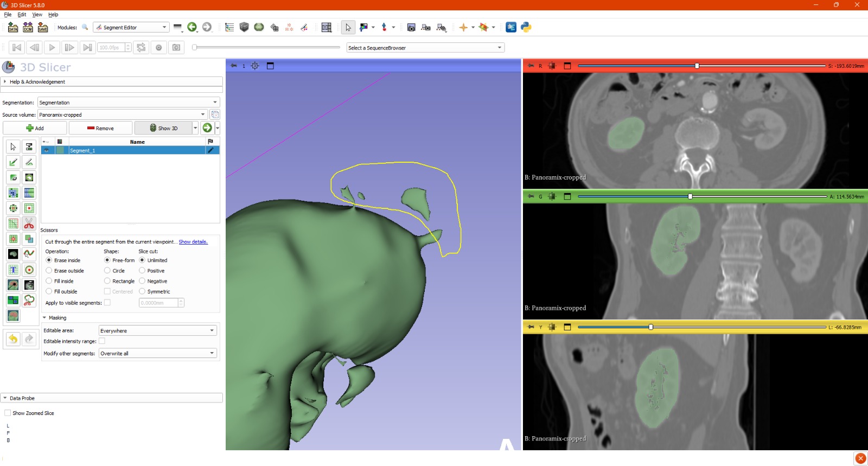
Task: Open the Modify other segments dropdown
Action: pyautogui.click(x=158, y=353)
